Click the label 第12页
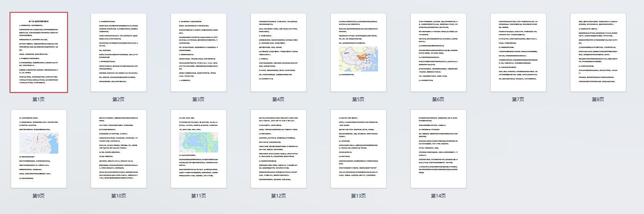The height and width of the screenshot is (214, 644). click(279, 196)
